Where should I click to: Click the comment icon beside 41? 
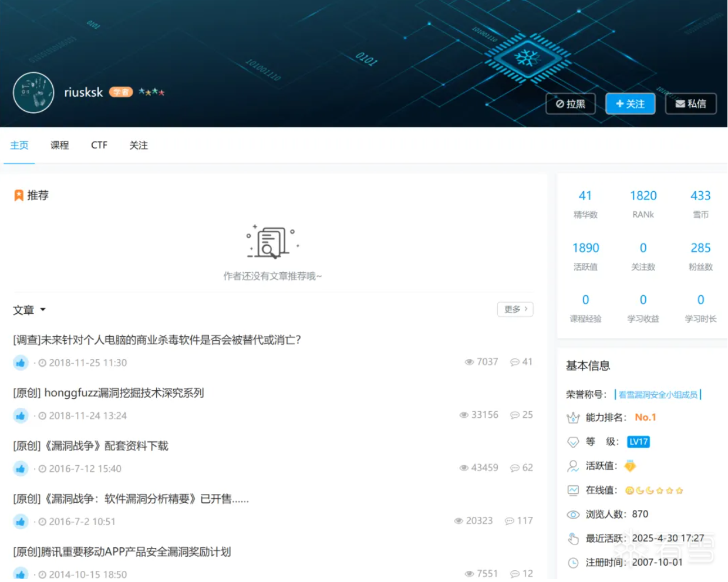click(515, 362)
